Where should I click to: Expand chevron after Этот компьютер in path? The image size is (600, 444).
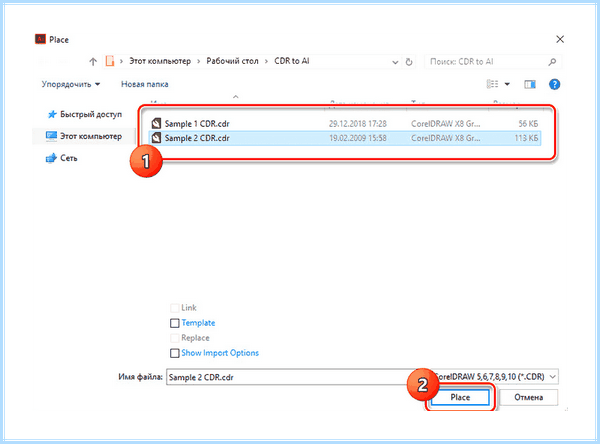click(199, 61)
